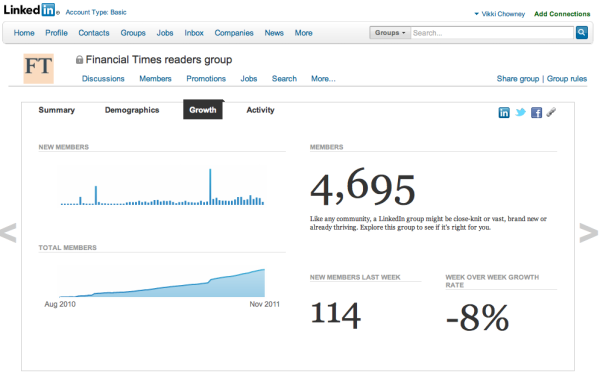Go to next slide with right arrow
600x376 pixels.
pos(589,233)
